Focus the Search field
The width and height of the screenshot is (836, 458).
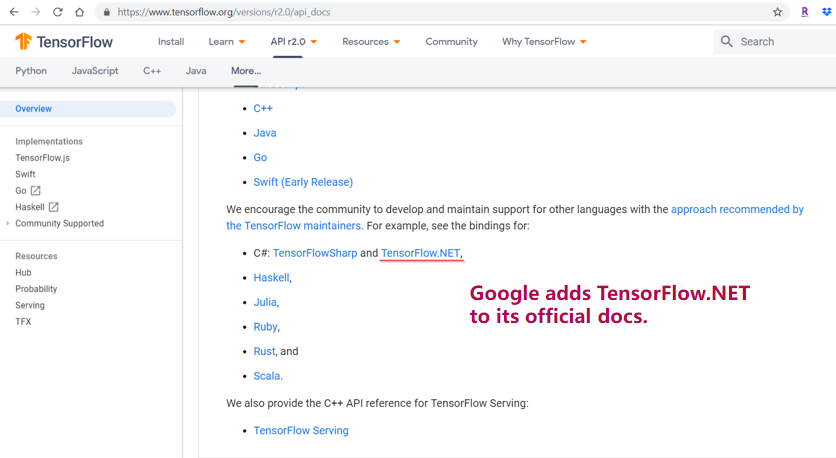click(775, 42)
